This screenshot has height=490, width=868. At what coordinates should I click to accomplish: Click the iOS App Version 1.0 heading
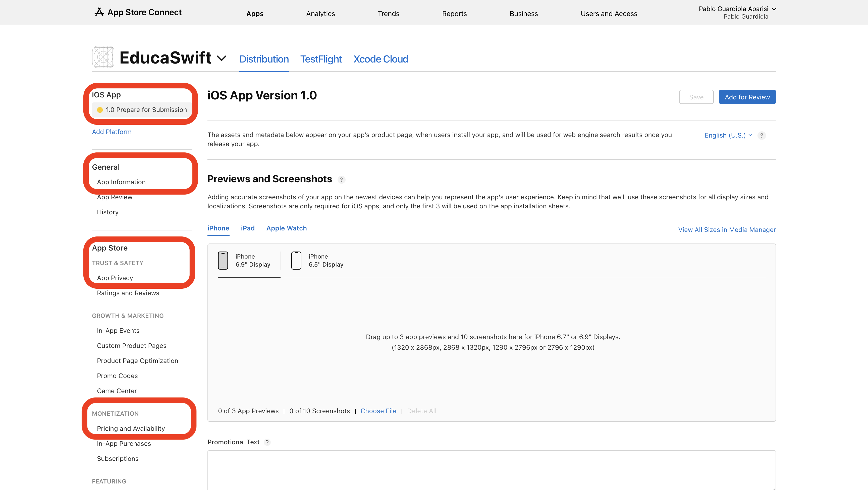click(262, 95)
